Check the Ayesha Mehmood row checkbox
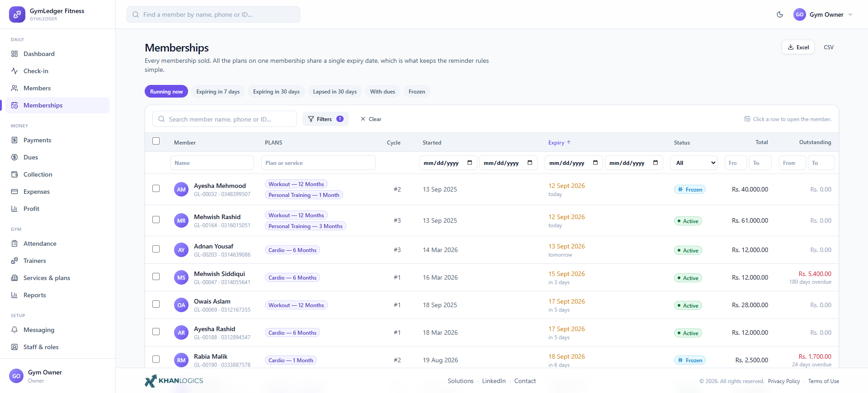Screen dimensions: 868x393 [x=156, y=188]
